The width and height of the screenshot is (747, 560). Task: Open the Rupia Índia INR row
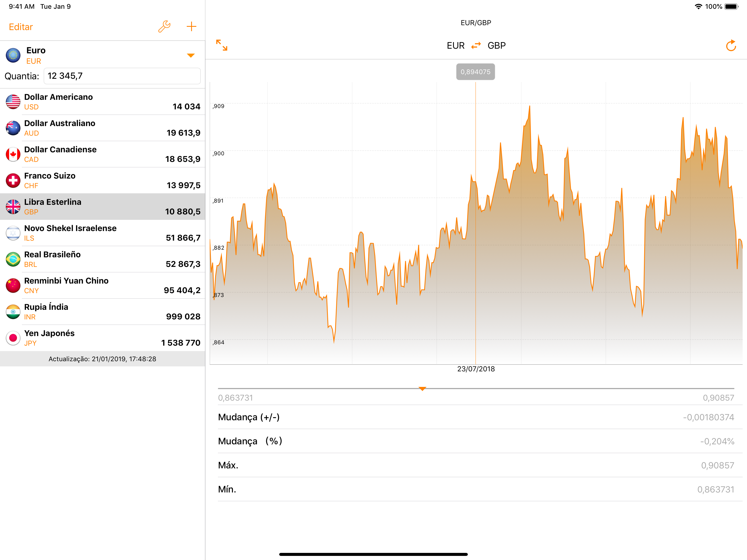pyautogui.click(x=102, y=311)
